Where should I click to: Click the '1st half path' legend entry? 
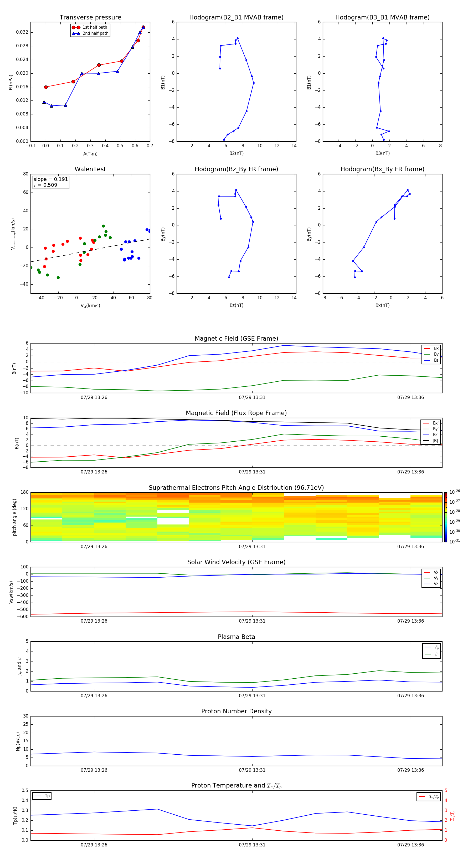coord(90,27)
